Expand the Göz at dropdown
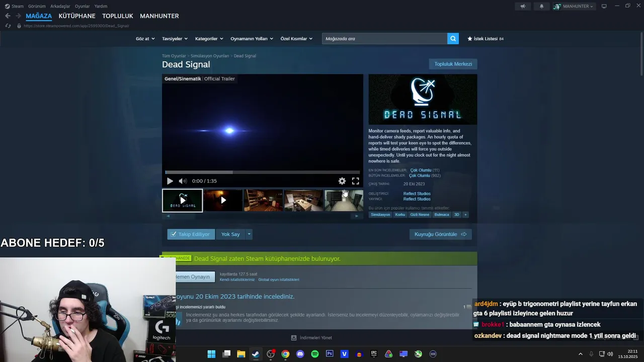Screen dimensions: 644x362 144,39
